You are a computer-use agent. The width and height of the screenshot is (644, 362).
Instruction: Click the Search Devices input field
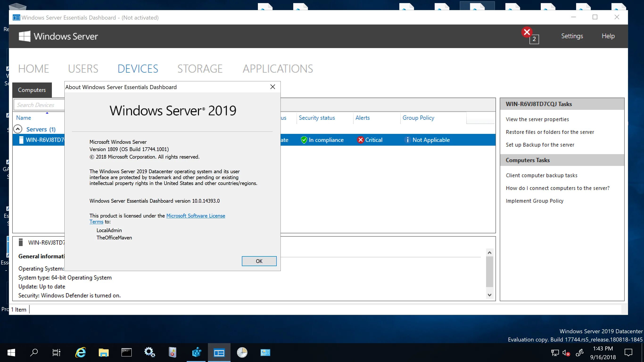click(37, 105)
